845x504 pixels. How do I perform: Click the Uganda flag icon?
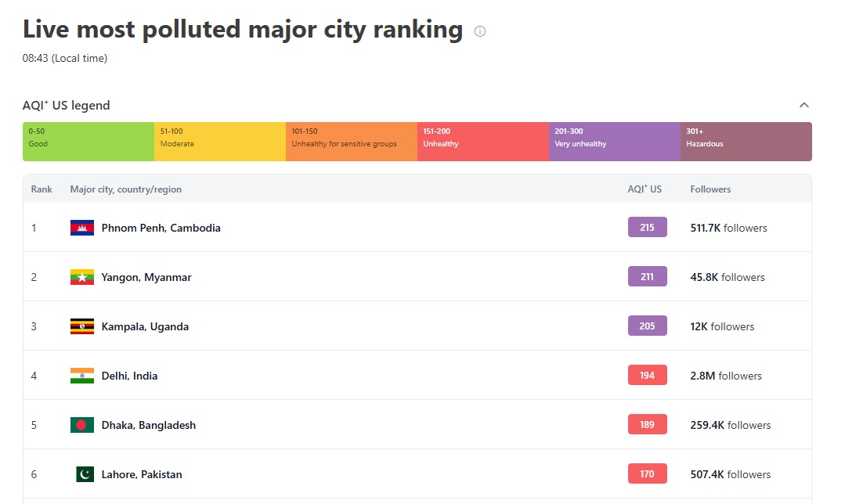pos(82,326)
